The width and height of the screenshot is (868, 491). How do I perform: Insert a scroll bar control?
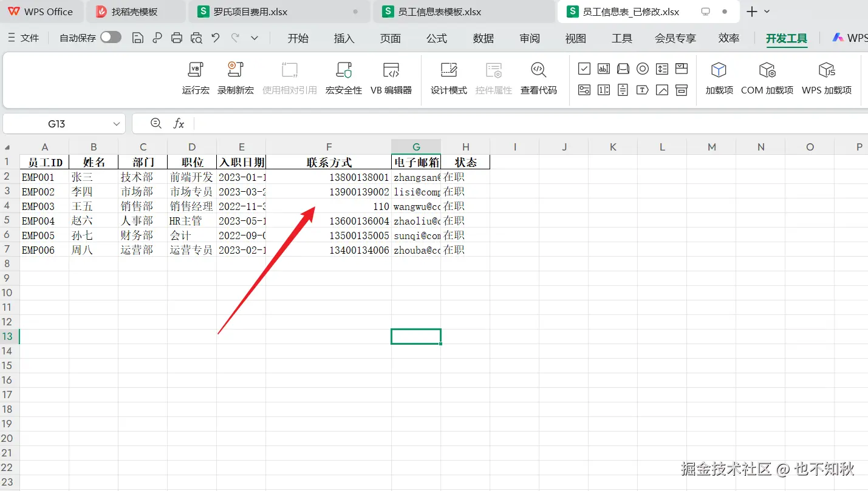point(623,90)
